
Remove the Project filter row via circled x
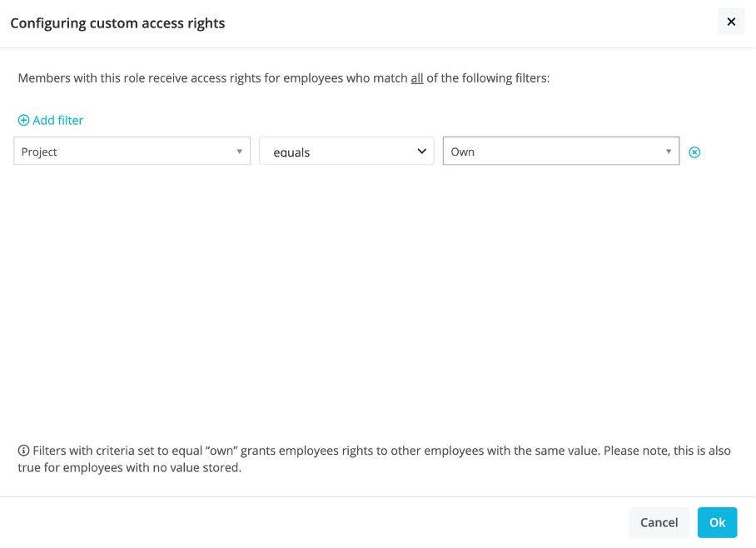click(x=694, y=152)
